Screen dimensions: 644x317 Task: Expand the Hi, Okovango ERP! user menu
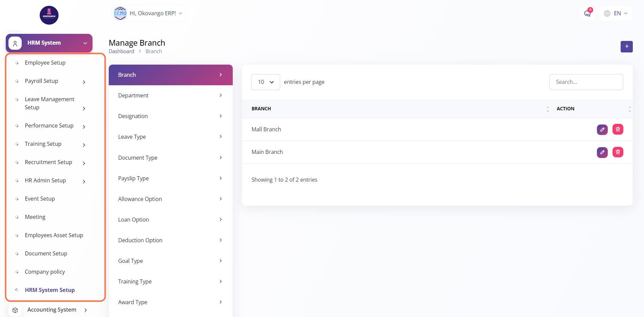(x=148, y=14)
